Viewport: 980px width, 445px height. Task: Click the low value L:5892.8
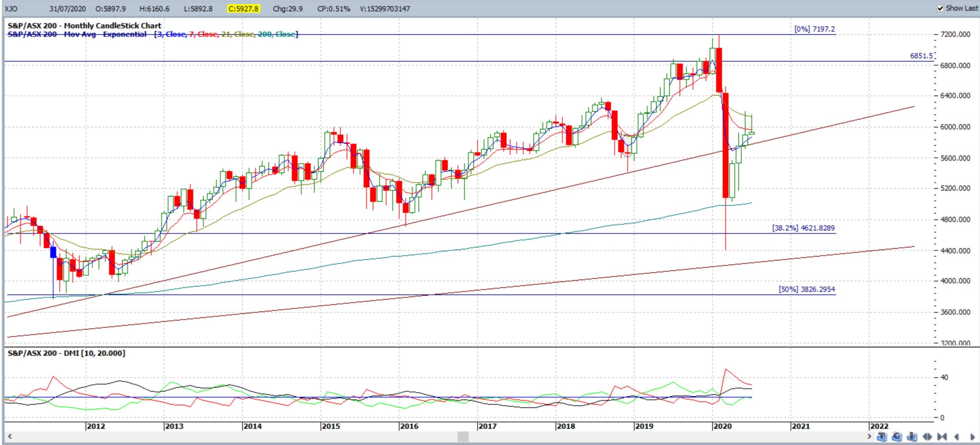point(198,9)
